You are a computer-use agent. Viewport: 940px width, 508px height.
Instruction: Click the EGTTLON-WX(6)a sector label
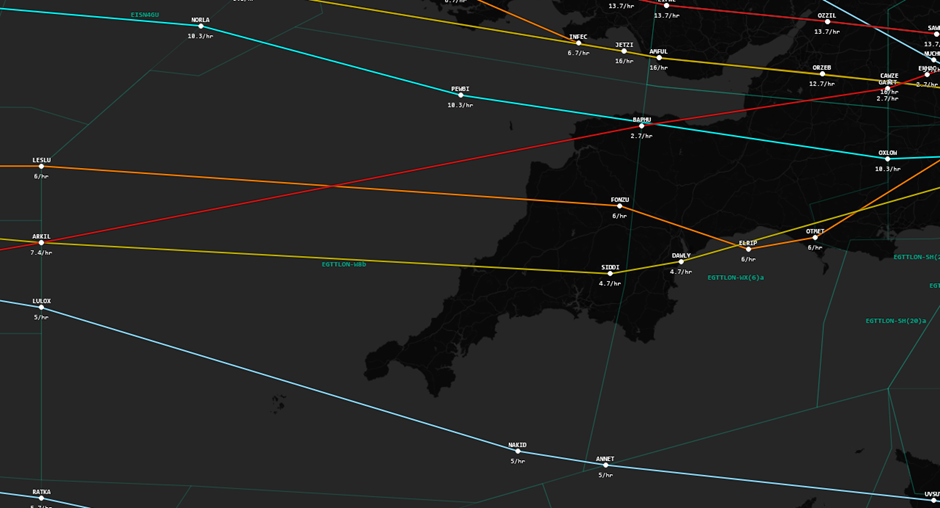[x=736, y=278]
